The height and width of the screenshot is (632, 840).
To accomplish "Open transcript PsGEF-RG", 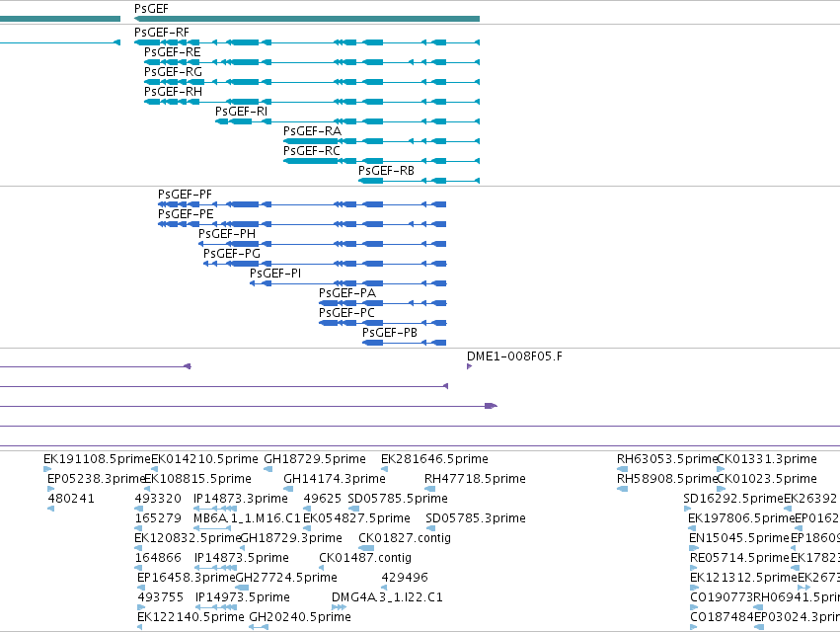I will point(173,72).
